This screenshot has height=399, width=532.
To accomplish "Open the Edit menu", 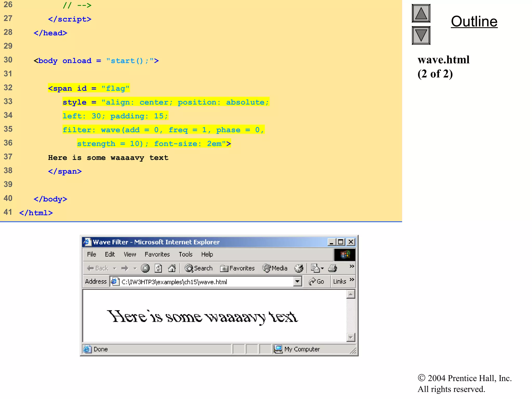I will [110, 254].
